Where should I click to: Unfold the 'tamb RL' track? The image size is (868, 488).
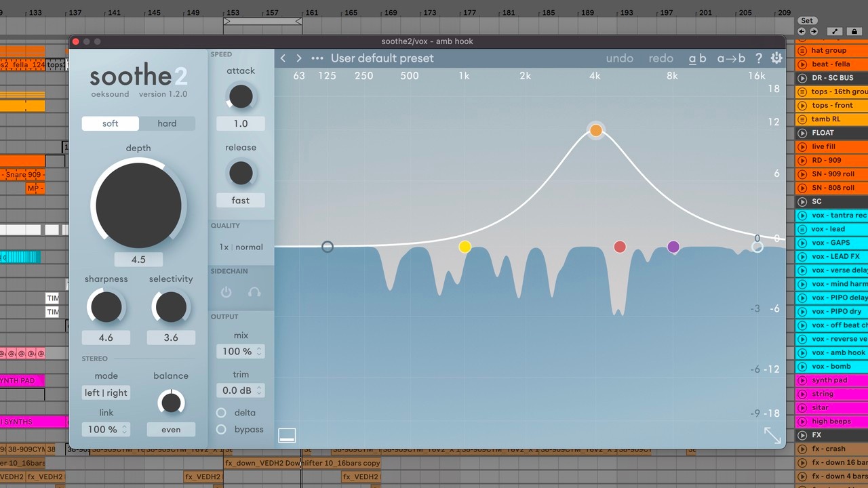click(803, 119)
